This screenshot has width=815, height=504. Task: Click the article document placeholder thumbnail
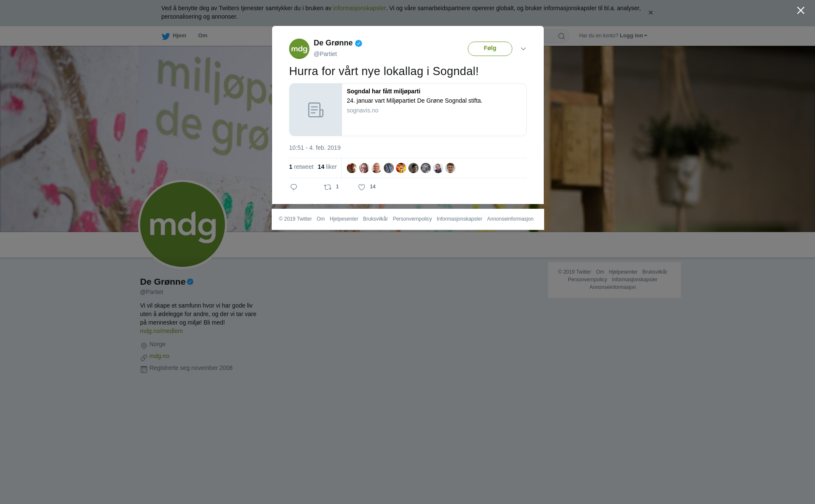[x=315, y=110]
